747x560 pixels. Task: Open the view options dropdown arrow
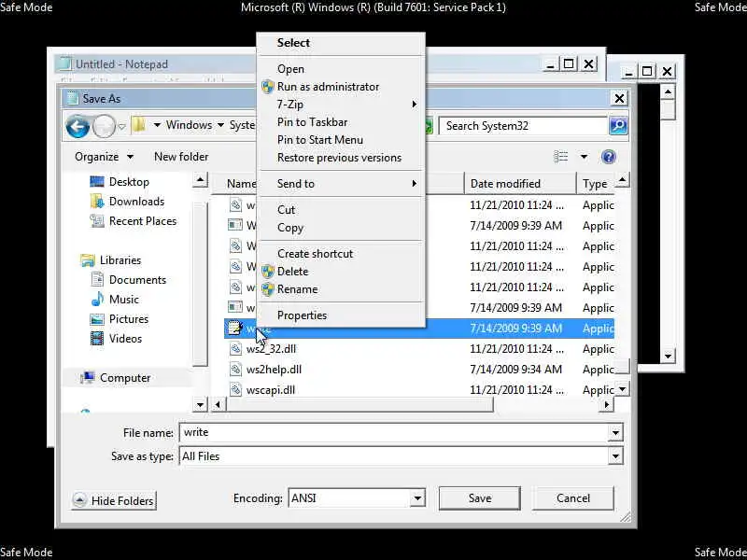584,157
